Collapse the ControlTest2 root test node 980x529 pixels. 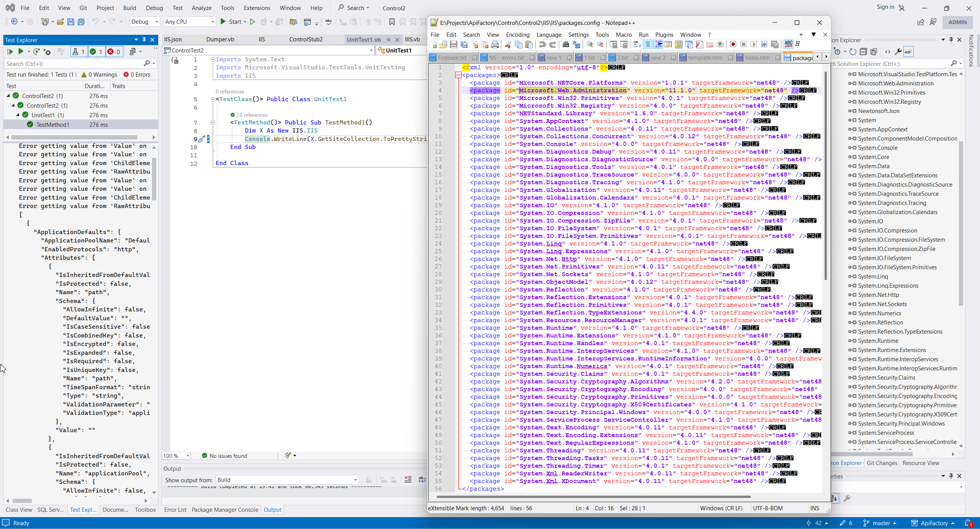pos(8,96)
